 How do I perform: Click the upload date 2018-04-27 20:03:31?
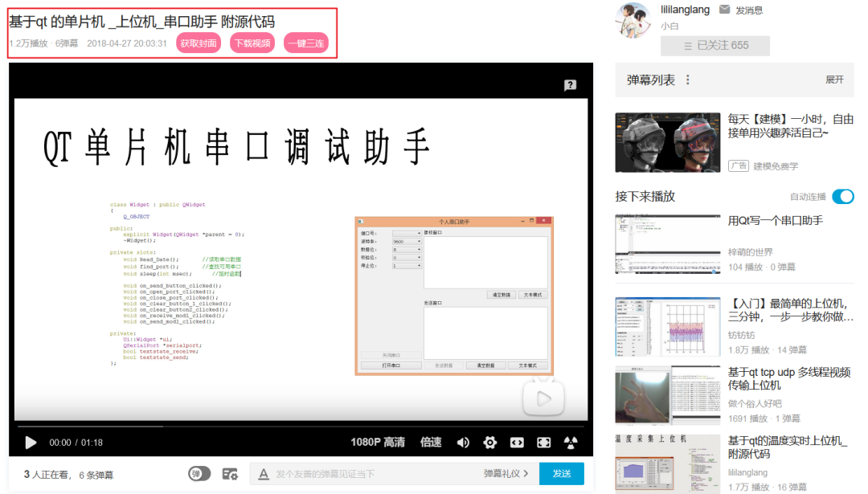tap(127, 43)
